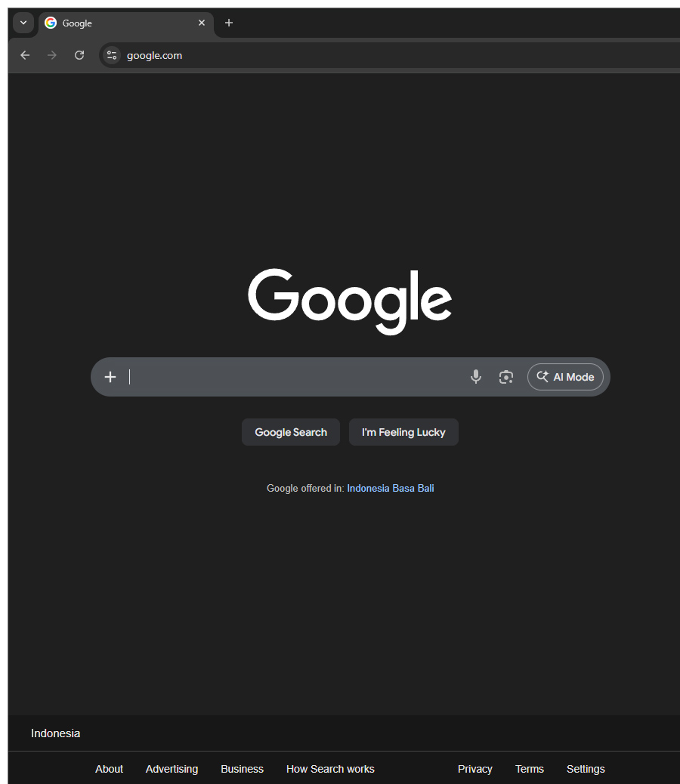This screenshot has width=680, height=784.
Task: Reload the current page
Action: tap(79, 55)
